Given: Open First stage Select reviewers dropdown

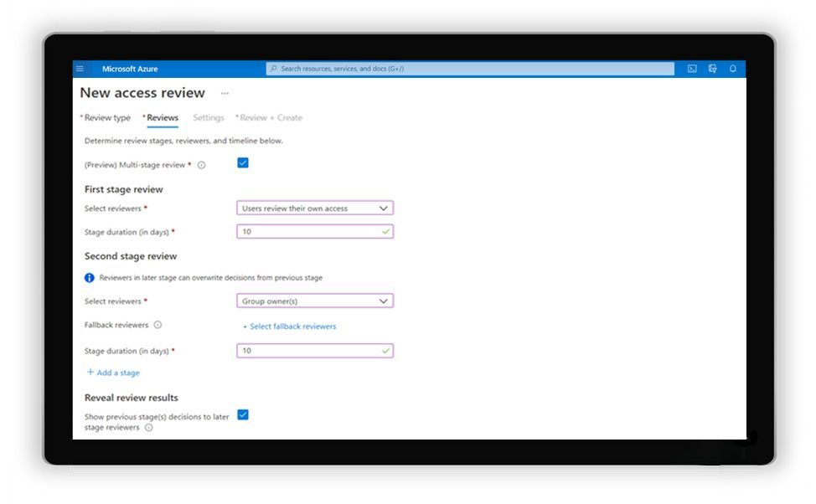Looking at the screenshot, I should 315,208.
